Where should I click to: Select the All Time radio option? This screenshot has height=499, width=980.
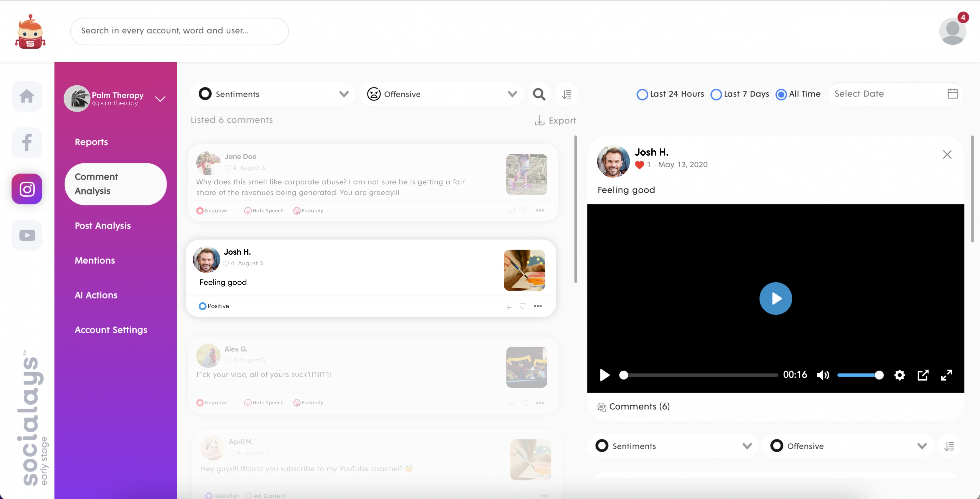(x=781, y=94)
